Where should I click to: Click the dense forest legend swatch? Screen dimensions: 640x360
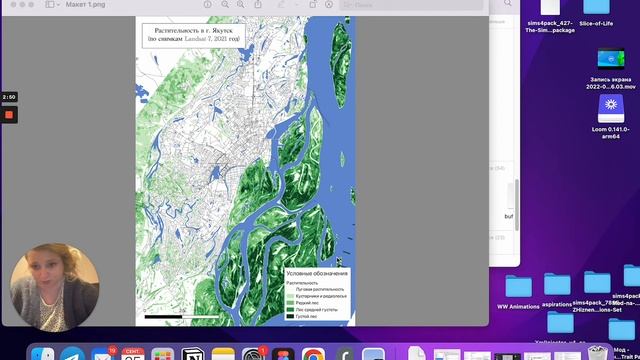click(x=290, y=317)
